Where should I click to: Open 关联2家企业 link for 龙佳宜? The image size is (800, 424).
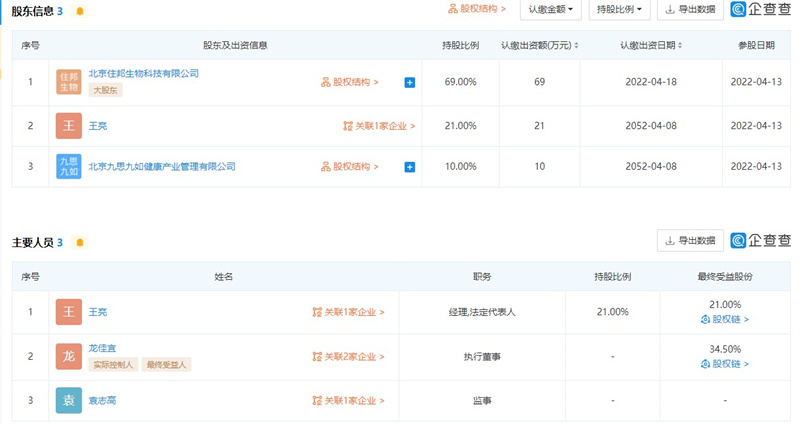[349, 356]
